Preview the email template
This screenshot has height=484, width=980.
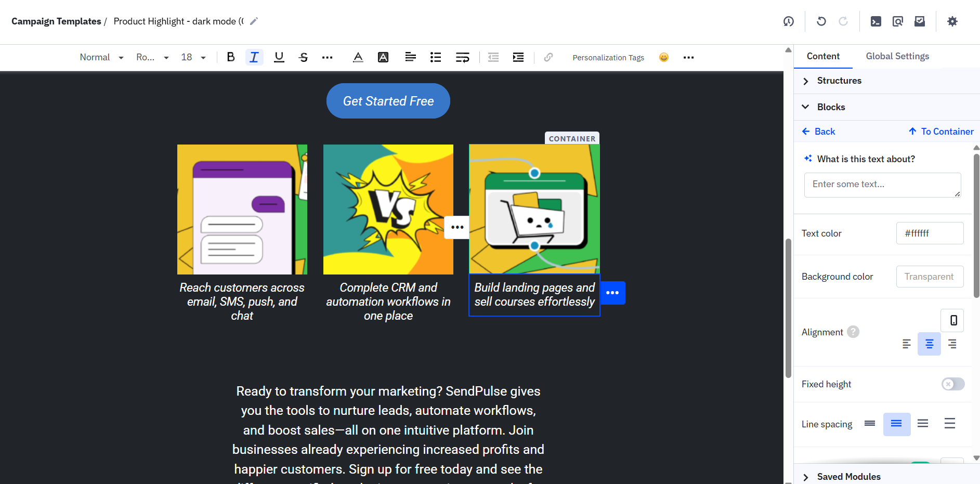coord(898,21)
